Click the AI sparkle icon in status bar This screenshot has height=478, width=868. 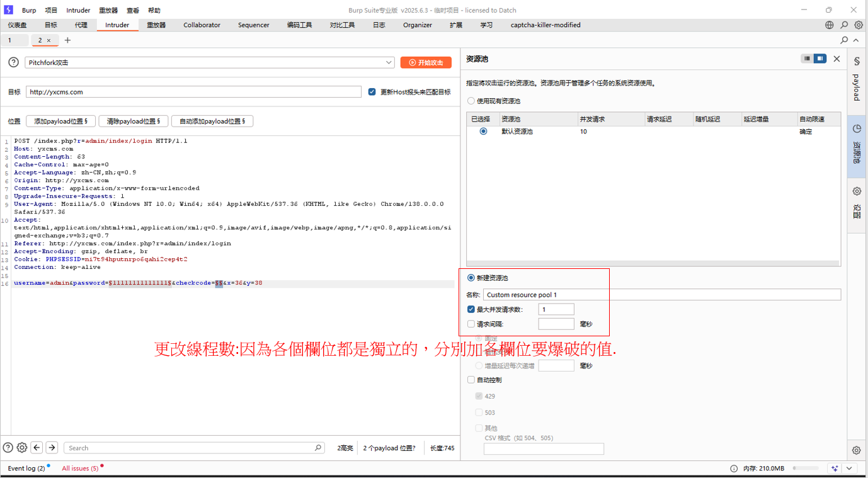(x=835, y=469)
